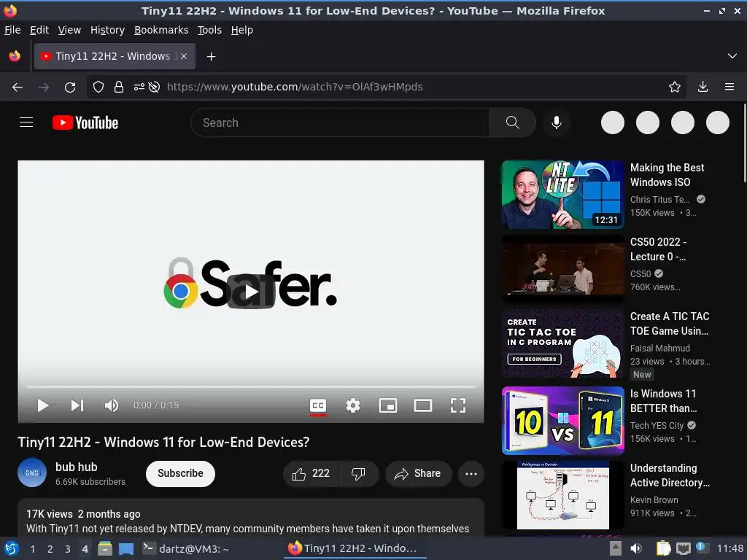Mute the video player volume
747x560 pixels.
click(x=112, y=405)
